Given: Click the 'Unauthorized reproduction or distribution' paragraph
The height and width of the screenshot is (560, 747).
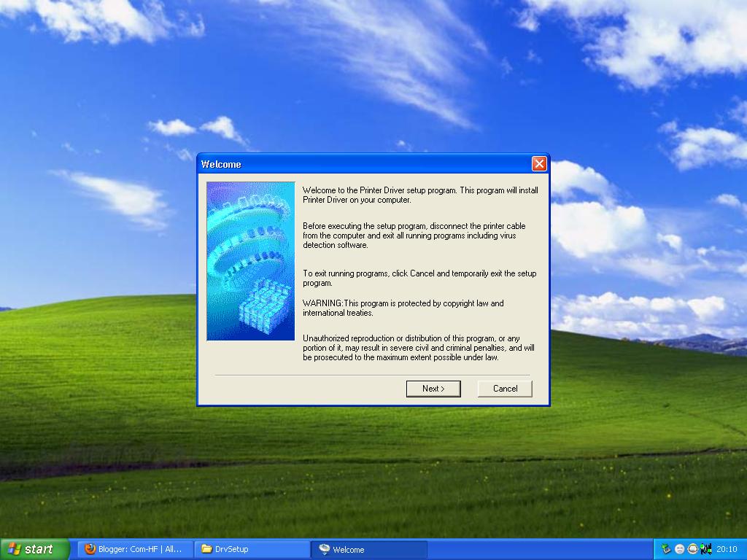Looking at the screenshot, I should coord(418,348).
